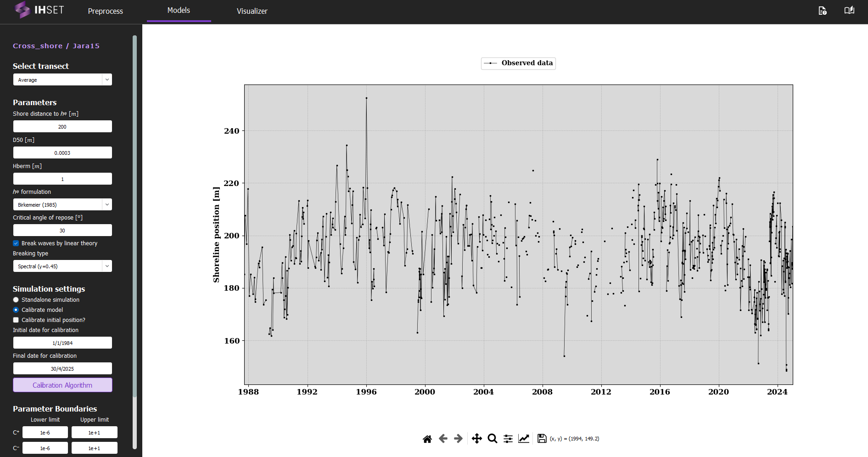
Task: Switch to the Preprocess tab
Action: coord(105,11)
